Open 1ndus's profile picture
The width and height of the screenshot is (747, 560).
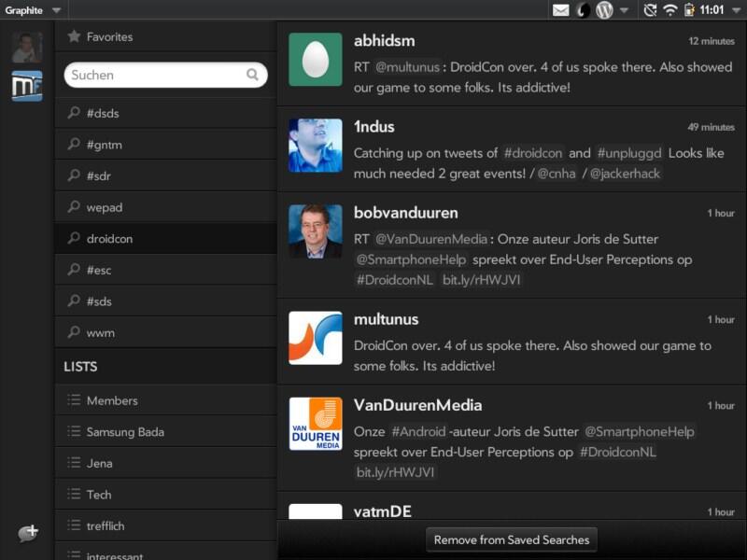click(x=316, y=146)
